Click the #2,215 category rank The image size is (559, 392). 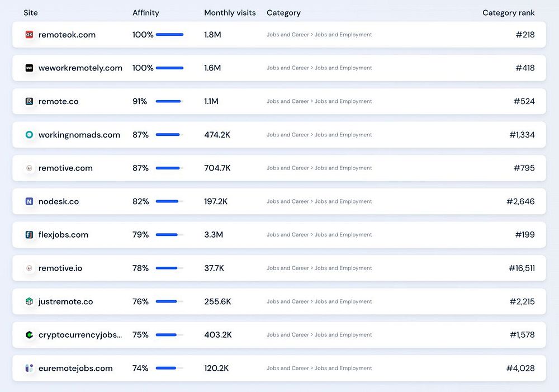[522, 302]
